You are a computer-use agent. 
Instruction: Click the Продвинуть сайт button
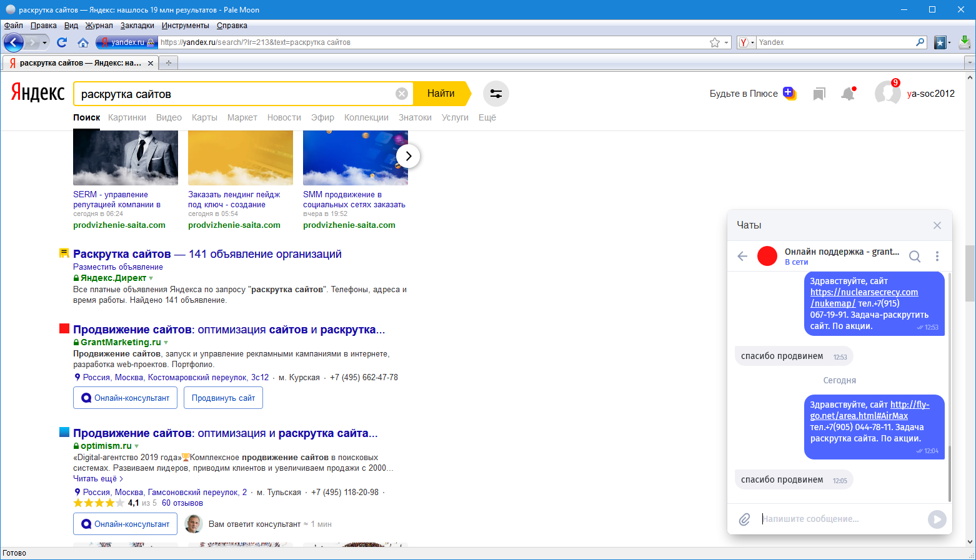pyautogui.click(x=223, y=398)
